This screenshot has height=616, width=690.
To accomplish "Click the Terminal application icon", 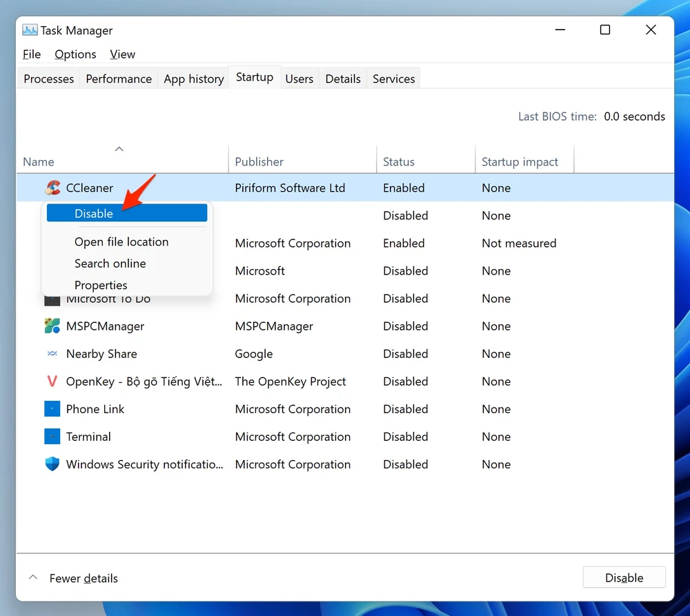I will pos(52,436).
